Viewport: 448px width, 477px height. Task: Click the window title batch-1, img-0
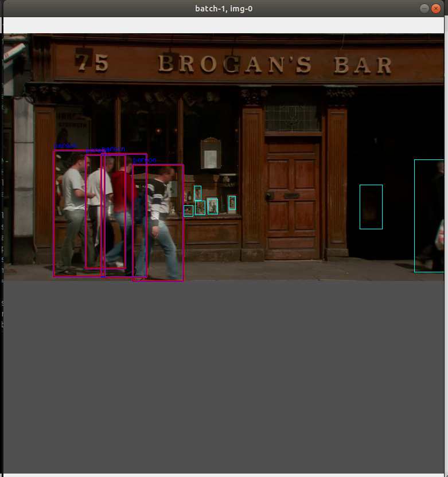pos(224,9)
